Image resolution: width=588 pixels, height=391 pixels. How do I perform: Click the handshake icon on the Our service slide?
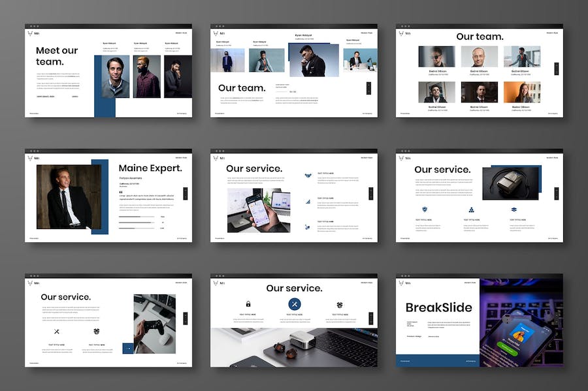[x=307, y=175]
